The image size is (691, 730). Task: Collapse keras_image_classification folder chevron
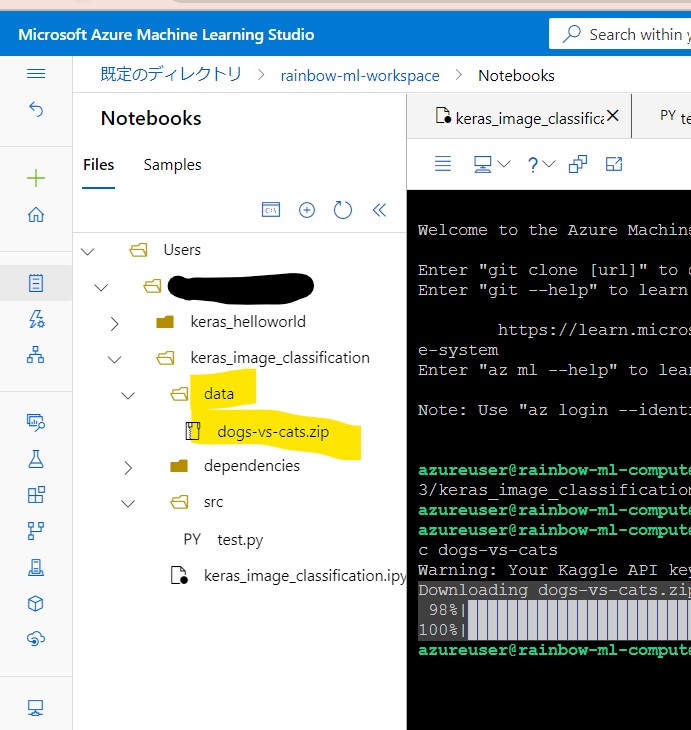click(115, 359)
